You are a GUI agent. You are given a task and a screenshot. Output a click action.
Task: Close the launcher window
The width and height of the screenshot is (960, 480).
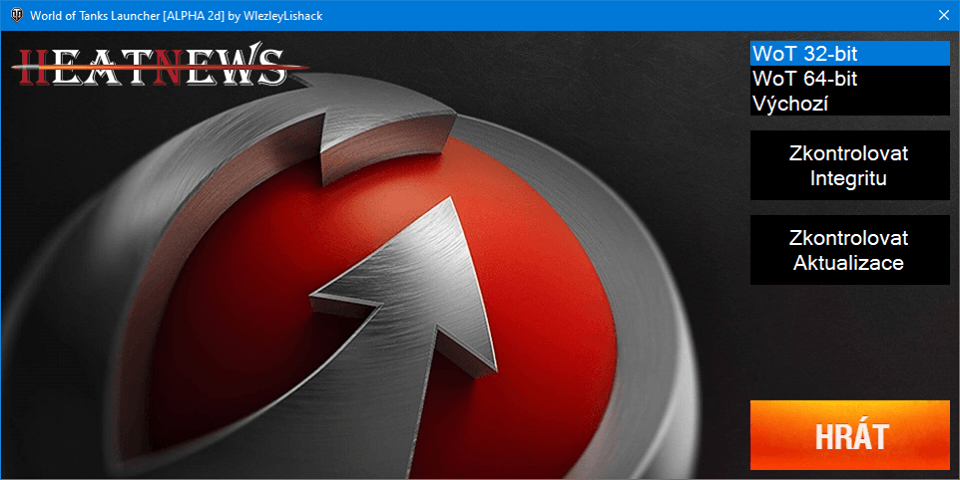click(943, 15)
